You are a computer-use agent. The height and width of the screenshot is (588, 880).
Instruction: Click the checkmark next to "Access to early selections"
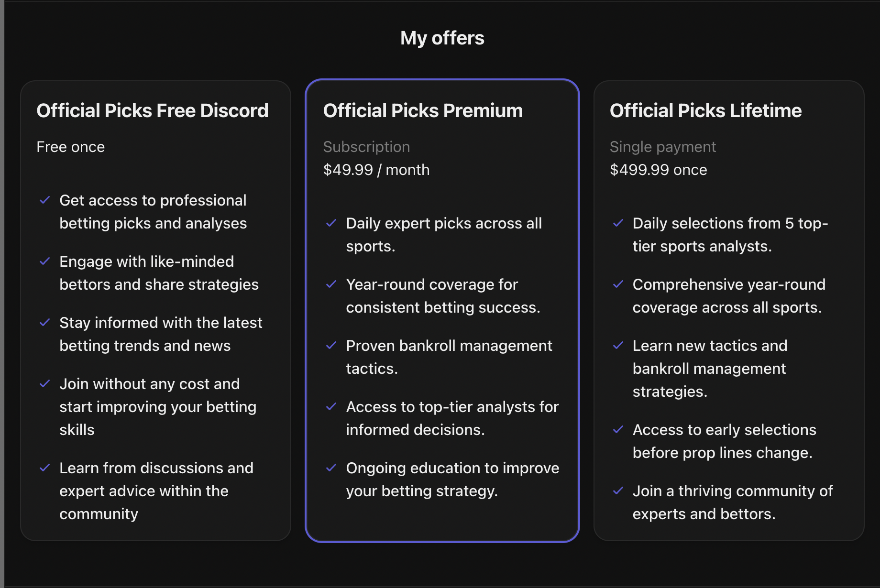click(619, 429)
